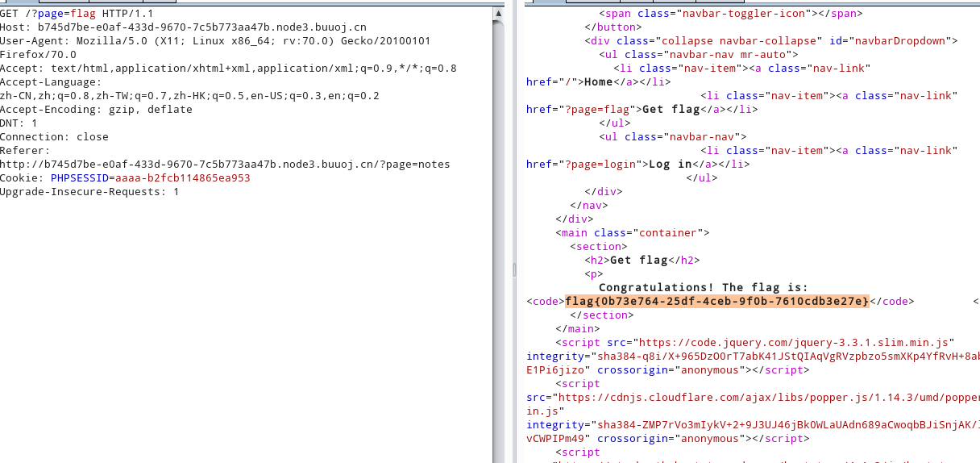
Task: Click the request pane vertical scrollbar
Action: point(499,242)
